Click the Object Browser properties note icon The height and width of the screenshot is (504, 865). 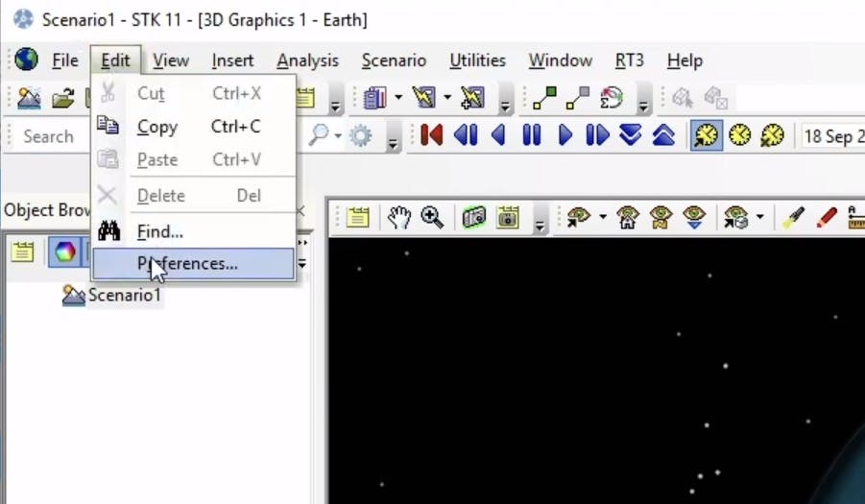pos(23,252)
